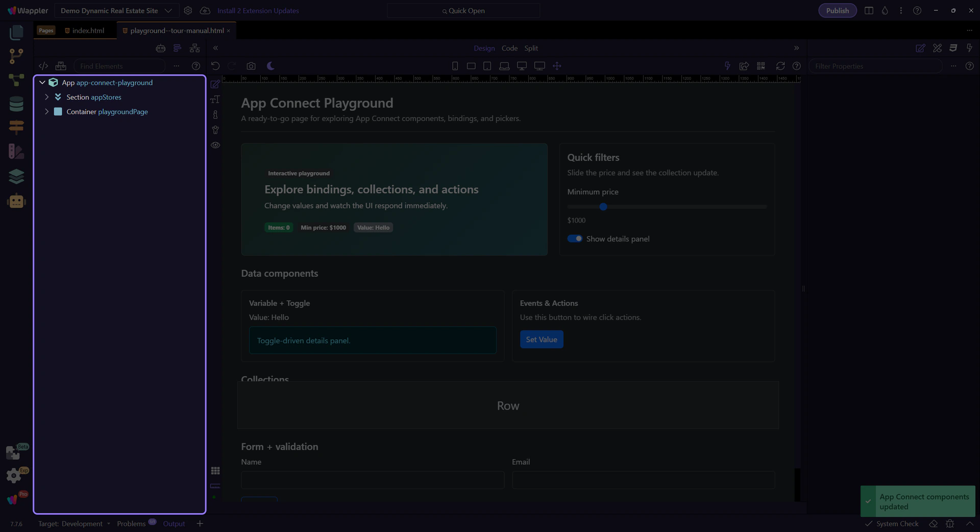
Task: Click the Find Elements search field
Action: pos(120,66)
